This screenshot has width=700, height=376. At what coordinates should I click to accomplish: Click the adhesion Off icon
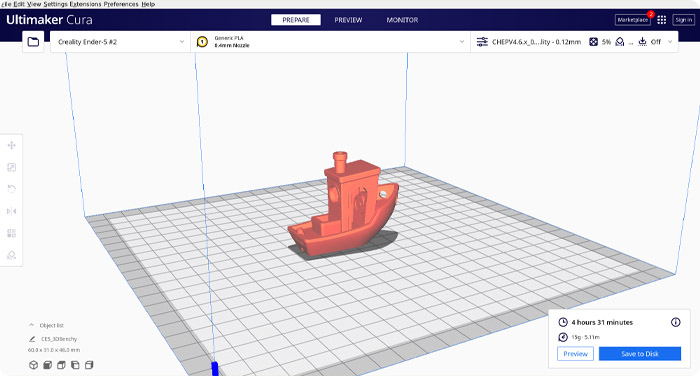click(642, 42)
